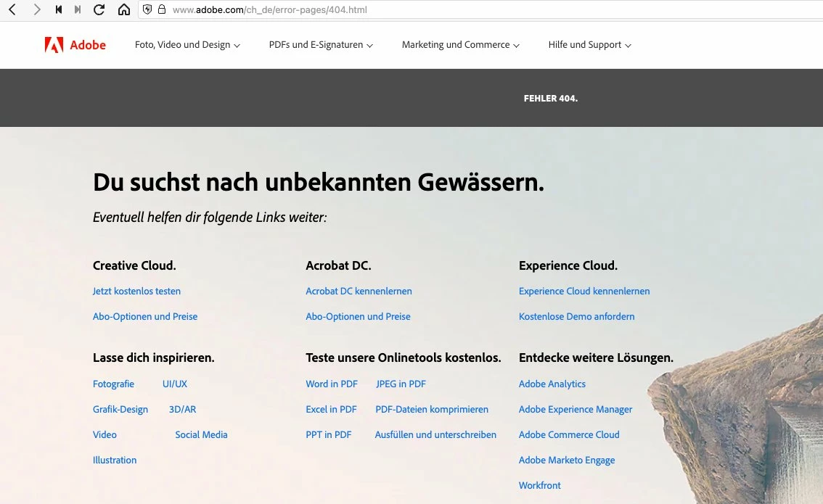Viewport: 823px width, 504px height.
Task: Open the Adobe Commerce Cloud link
Action: 569,435
